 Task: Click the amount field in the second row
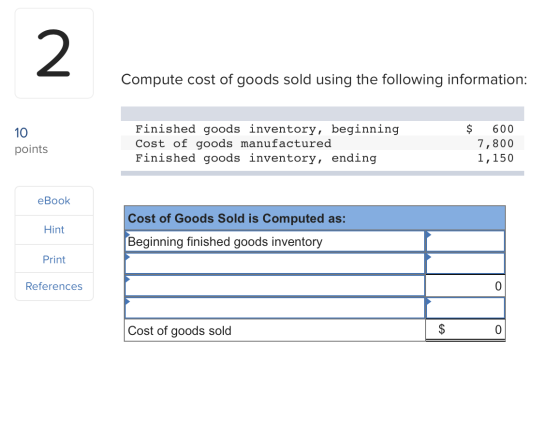(465, 264)
